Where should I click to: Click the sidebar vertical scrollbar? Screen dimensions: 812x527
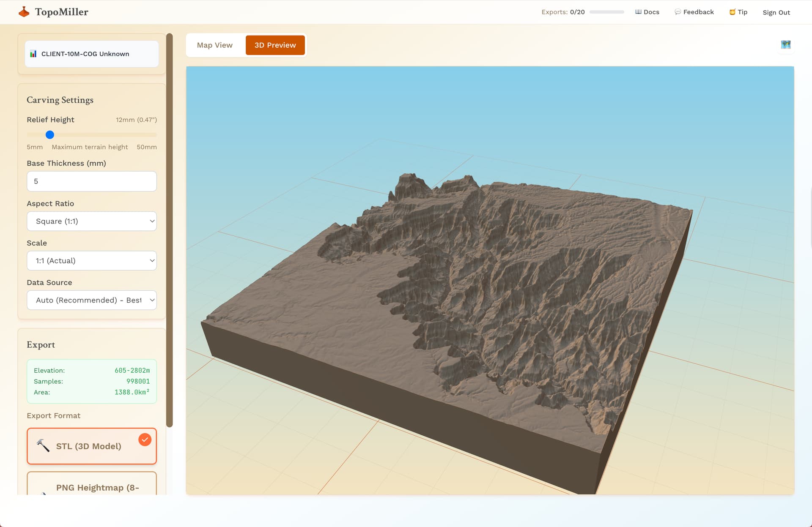pyautogui.click(x=170, y=230)
